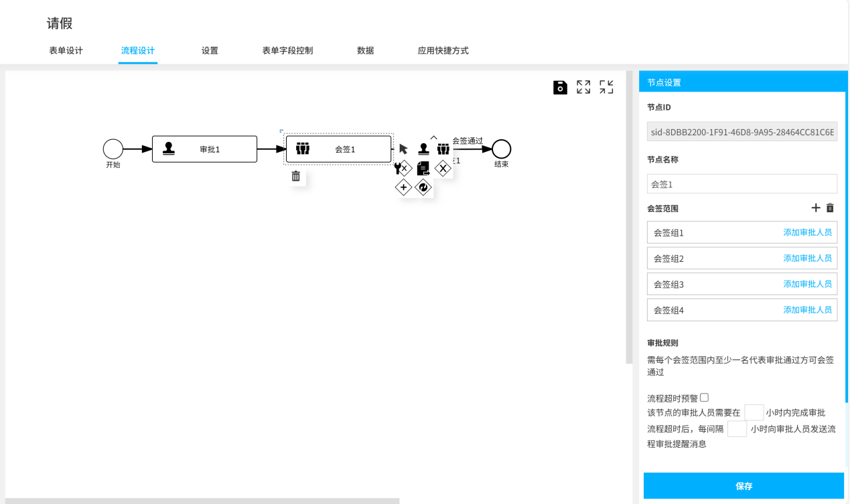Click the 会签组3 row label

[668, 284]
